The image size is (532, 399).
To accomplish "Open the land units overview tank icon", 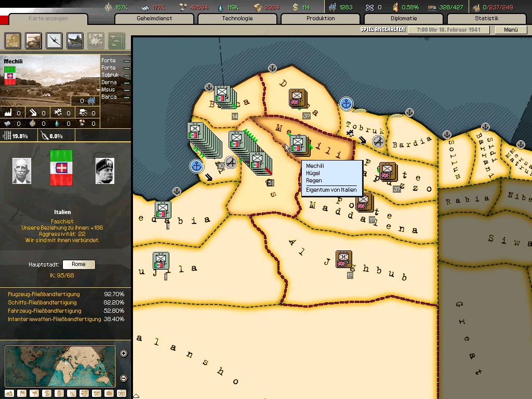I will tap(34, 40).
